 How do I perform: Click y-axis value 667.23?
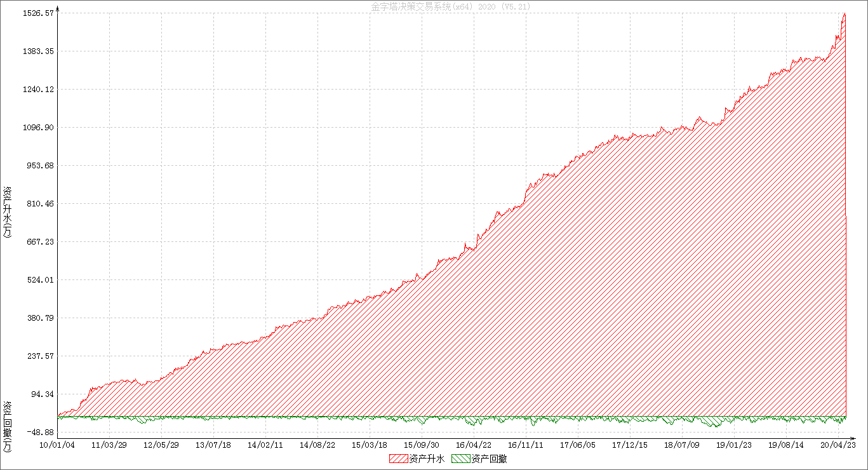click(39, 241)
